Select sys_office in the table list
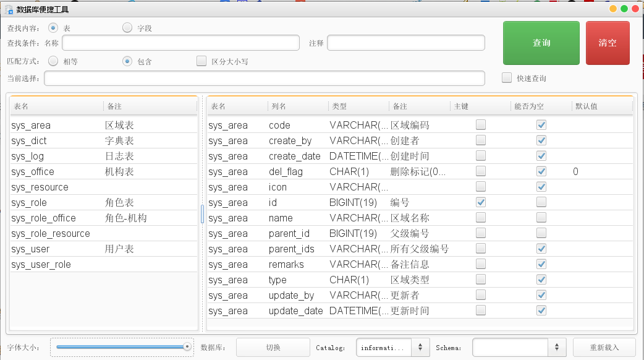The image size is (644, 360). (104, 172)
